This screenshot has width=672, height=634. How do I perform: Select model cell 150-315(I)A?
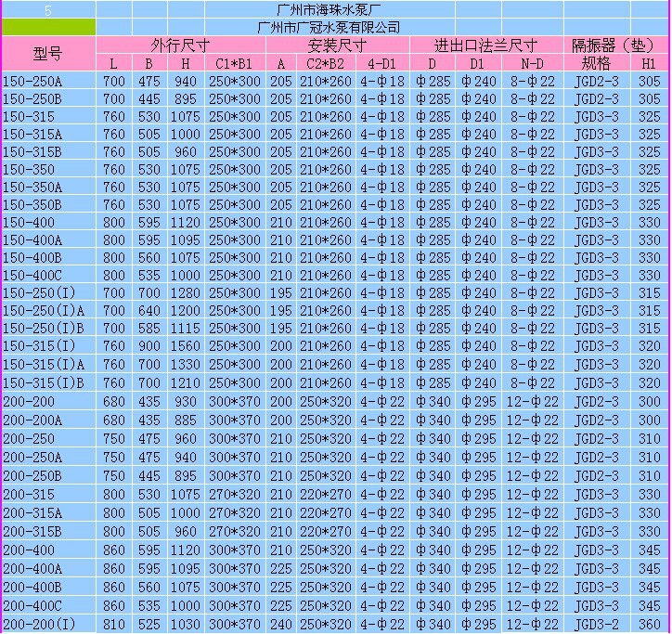48,364
